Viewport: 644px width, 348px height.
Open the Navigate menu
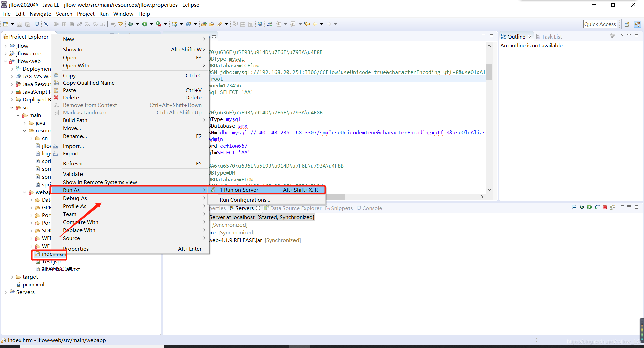click(40, 14)
